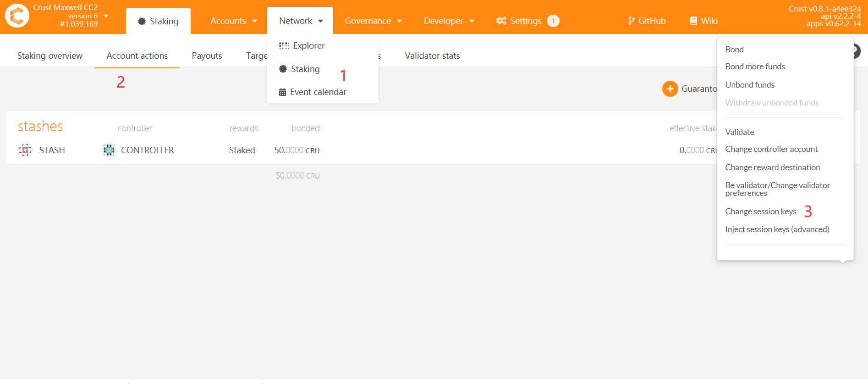Open the GitHub link icon
868x384 pixels.
tap(632, 21)
